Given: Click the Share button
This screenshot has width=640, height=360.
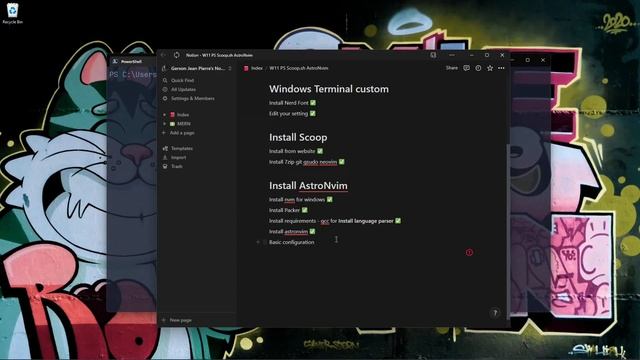Looking at the screenshot, I should coord(451,68).
